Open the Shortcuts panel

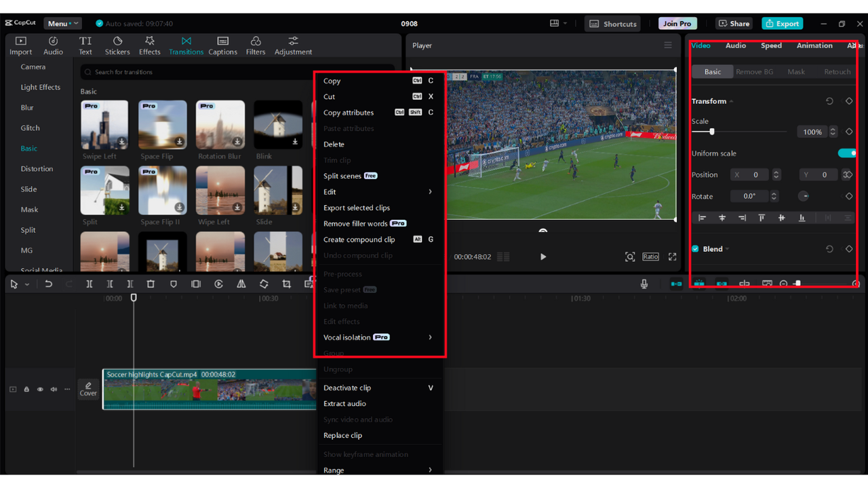click(x=613, y=24)
